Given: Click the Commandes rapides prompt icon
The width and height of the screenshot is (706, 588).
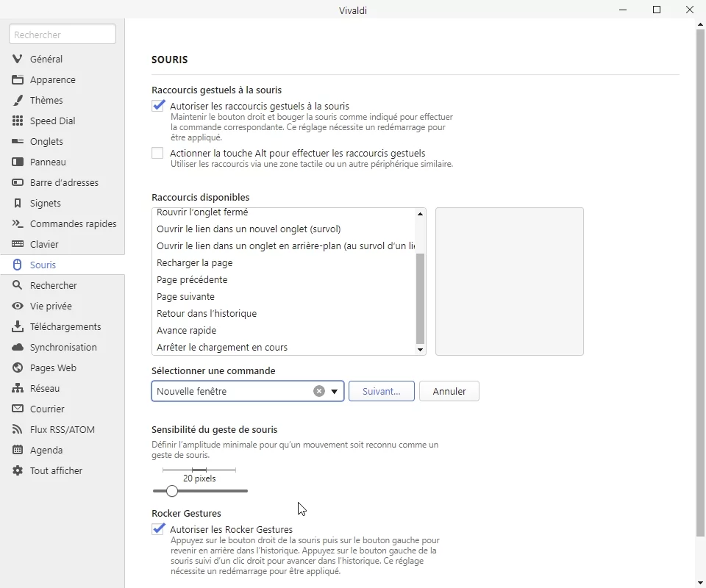Looking at the screenshot, I should pos(17,223).
